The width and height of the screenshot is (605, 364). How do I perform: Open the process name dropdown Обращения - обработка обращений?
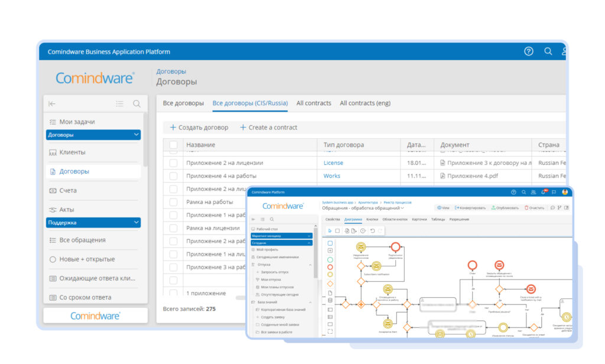(363, 208)
